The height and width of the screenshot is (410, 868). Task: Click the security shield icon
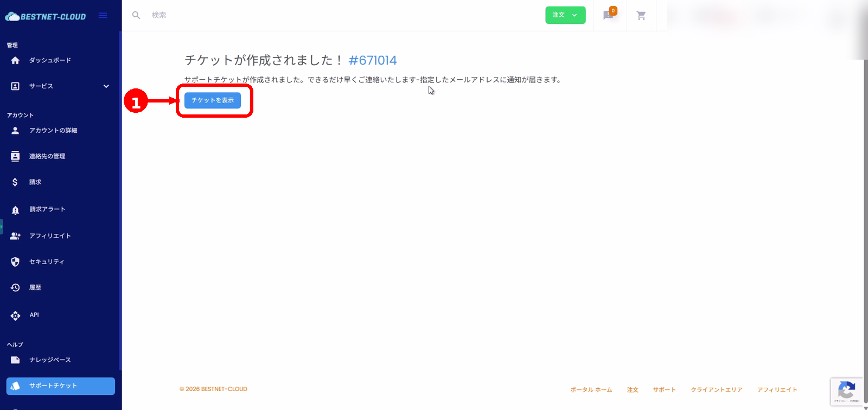[x=15, y=262]
